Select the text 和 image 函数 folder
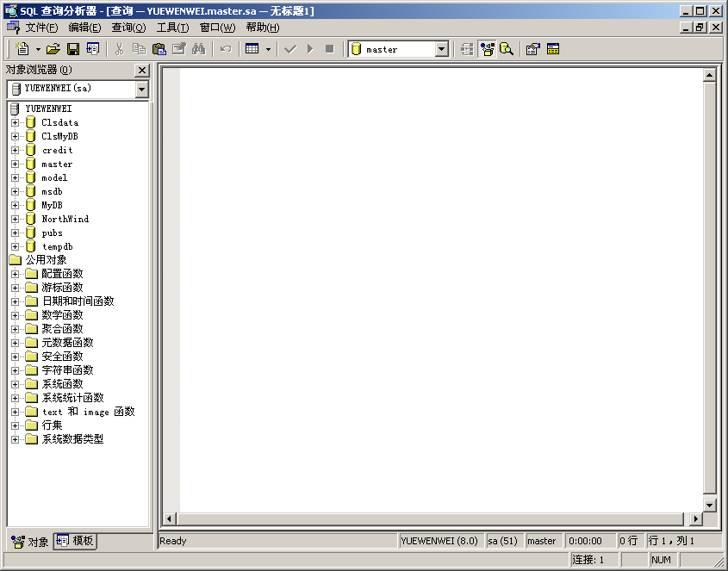The image size is (728, 571). 88,412
